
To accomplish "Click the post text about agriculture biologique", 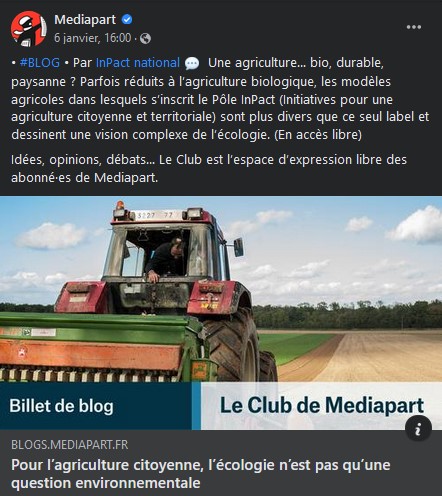I will click(x=220, y=99).
